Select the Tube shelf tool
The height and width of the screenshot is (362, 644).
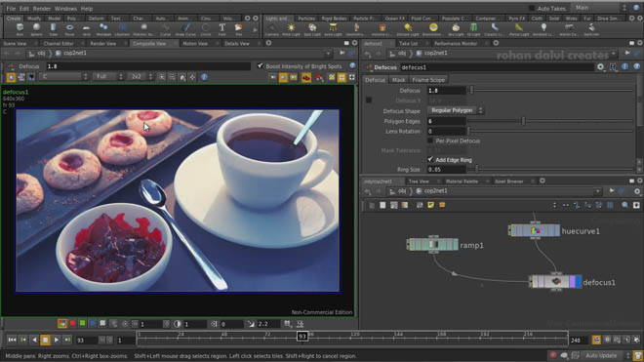(53, 29)
